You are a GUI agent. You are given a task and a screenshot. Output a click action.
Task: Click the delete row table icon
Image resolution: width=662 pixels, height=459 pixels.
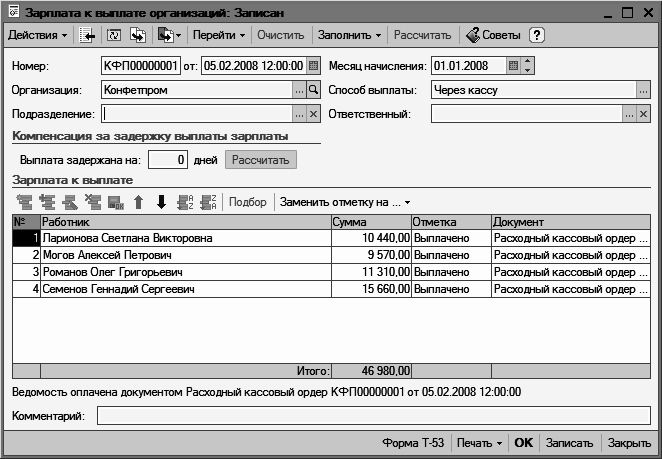pos(93,202)
